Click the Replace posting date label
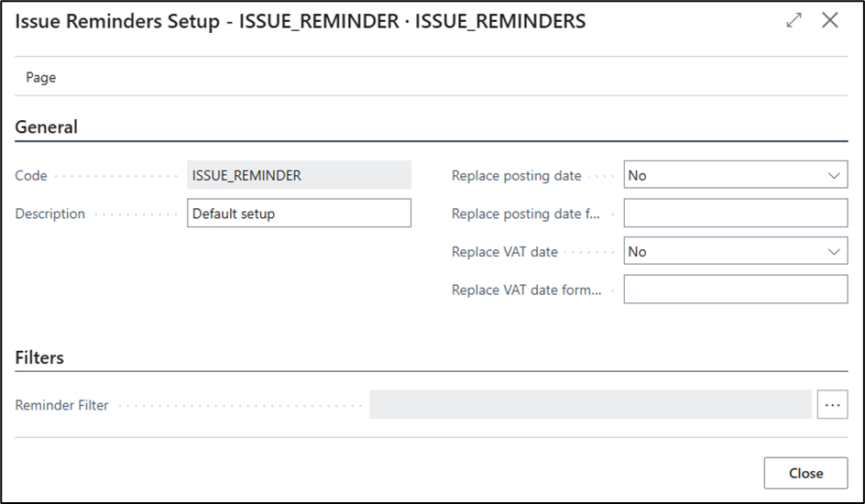Image resolution: width=865 pixels, height=504 pixels. [x=517, y=175]
